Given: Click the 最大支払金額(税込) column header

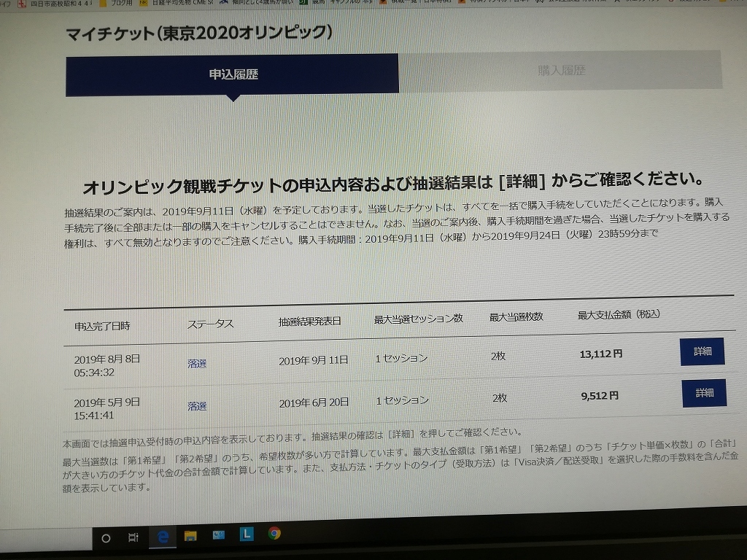Looking at the screenshot, I should (619, 314).
